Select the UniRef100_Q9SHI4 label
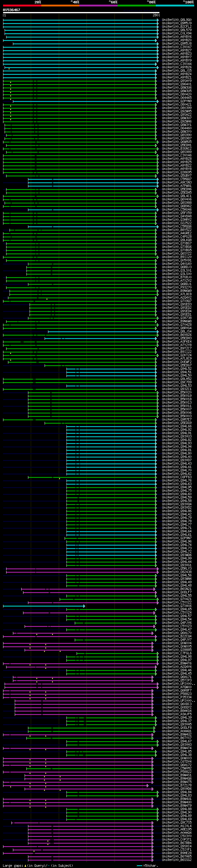 click(x=177, y=846)
